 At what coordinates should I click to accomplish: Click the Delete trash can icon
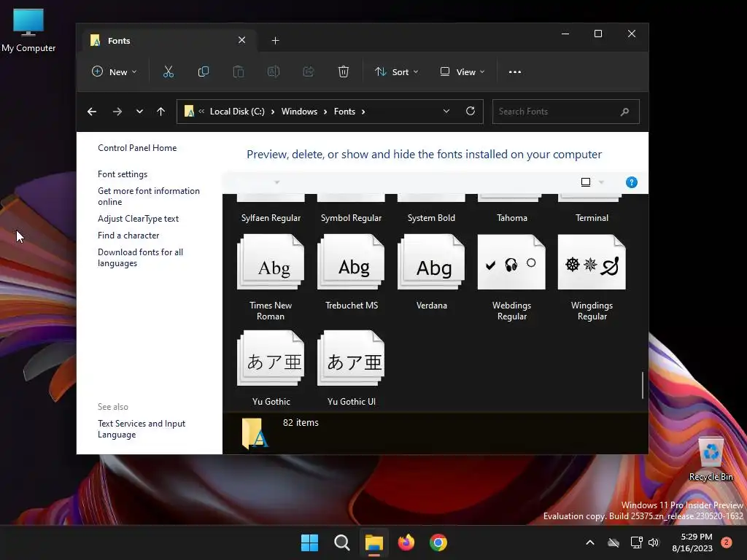pos(344,72)
